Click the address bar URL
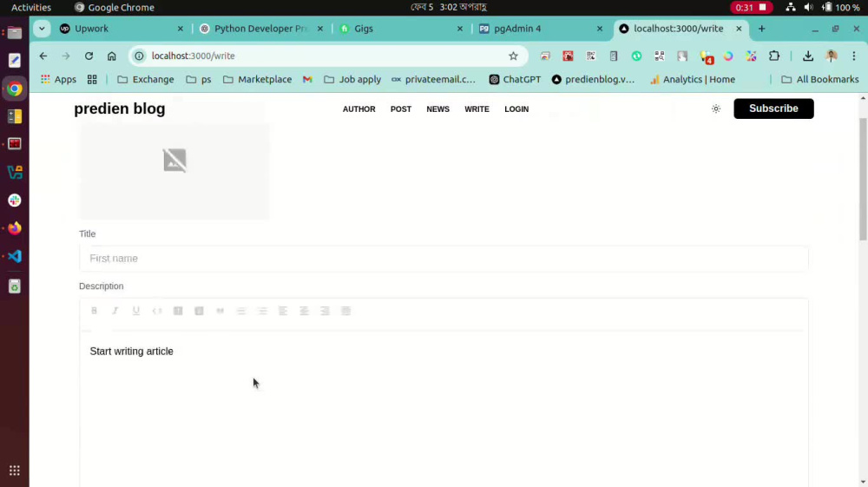Viewport: 868px width, 487px height. coord(194,56)
